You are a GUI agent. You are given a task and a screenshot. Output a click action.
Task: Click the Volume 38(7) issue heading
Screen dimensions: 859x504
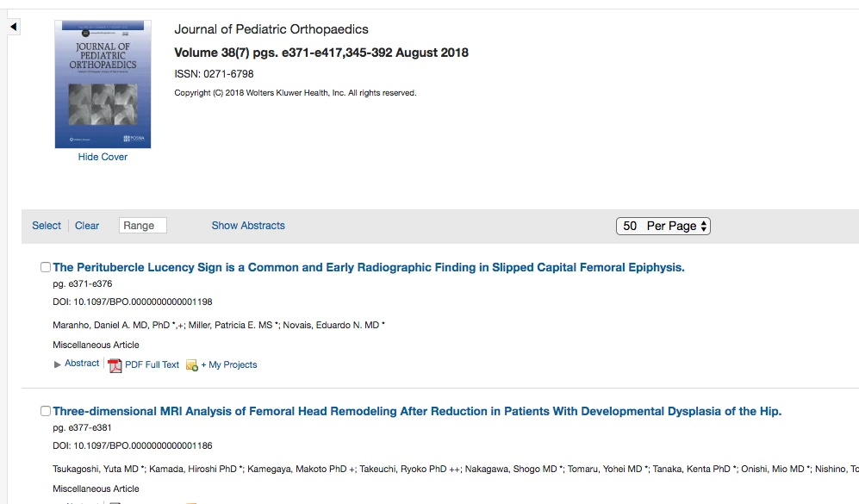coord(321,53)
